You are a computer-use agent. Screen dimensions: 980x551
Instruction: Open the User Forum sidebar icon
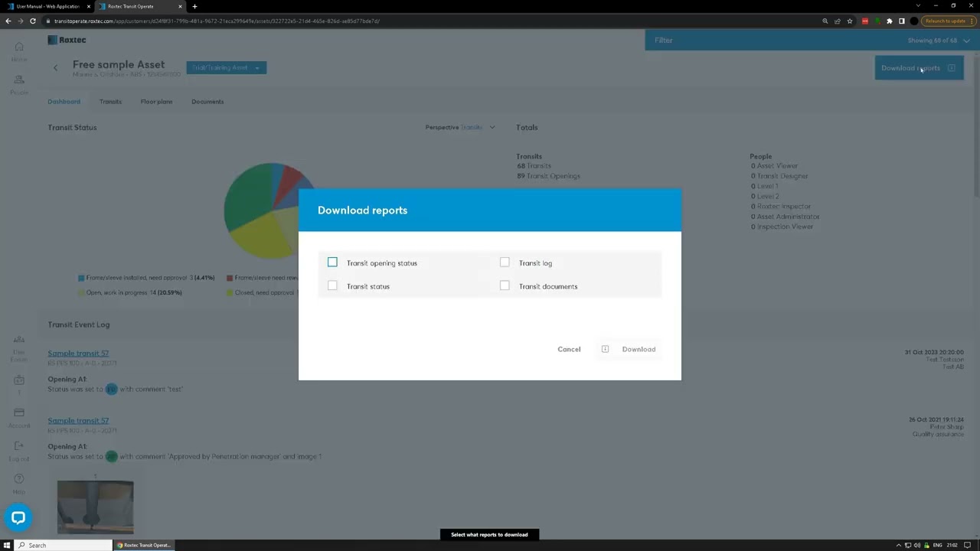coord(19,347)
